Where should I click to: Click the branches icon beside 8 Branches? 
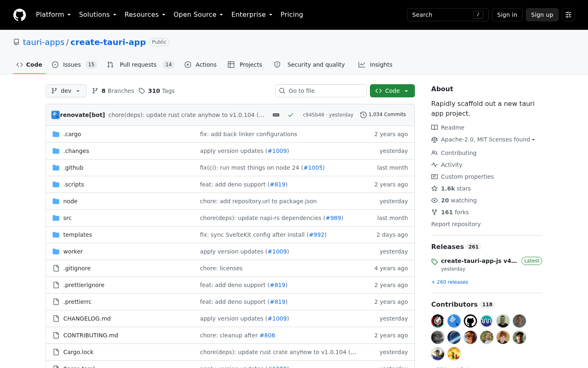point(95,91)
